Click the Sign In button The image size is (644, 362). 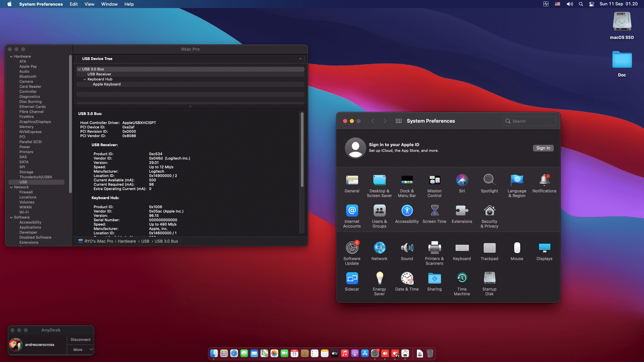(x=543, y=148)
